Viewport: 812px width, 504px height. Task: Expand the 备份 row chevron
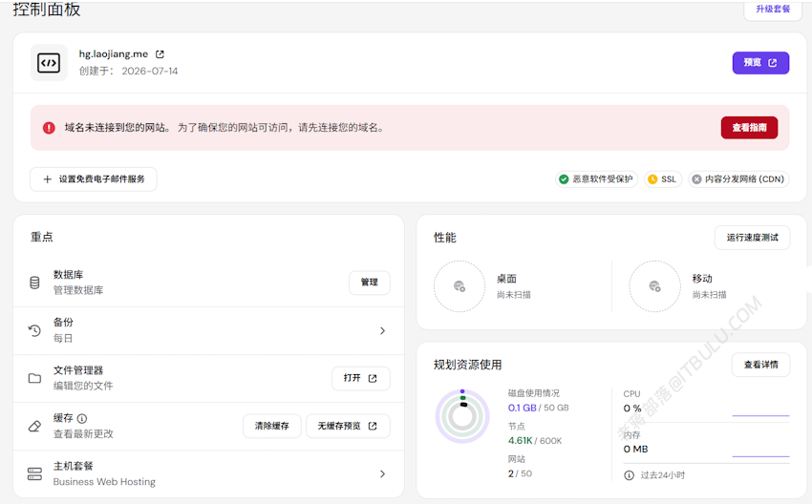click(382, 330)
